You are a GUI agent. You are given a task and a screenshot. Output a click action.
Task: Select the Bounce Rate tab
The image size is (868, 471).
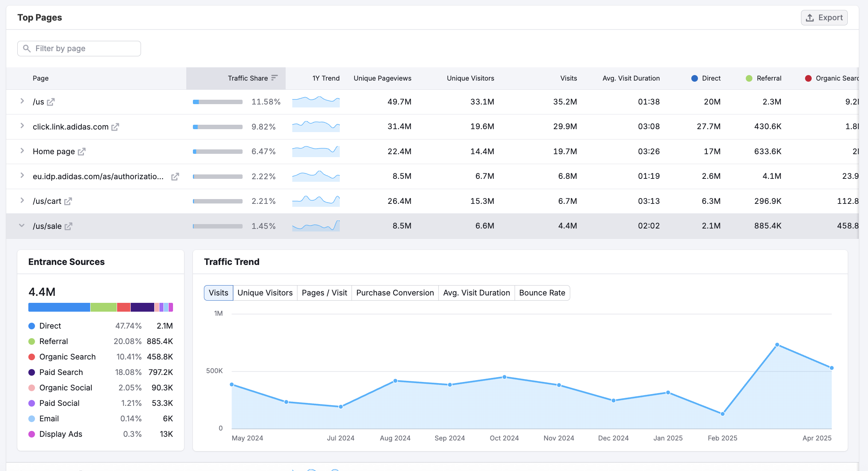[x=542, y=293]
